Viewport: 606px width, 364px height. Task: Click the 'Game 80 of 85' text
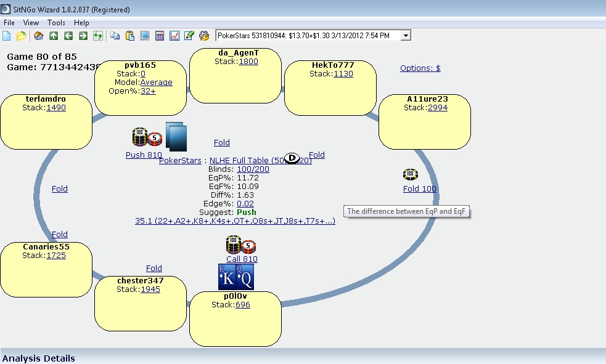42,57
